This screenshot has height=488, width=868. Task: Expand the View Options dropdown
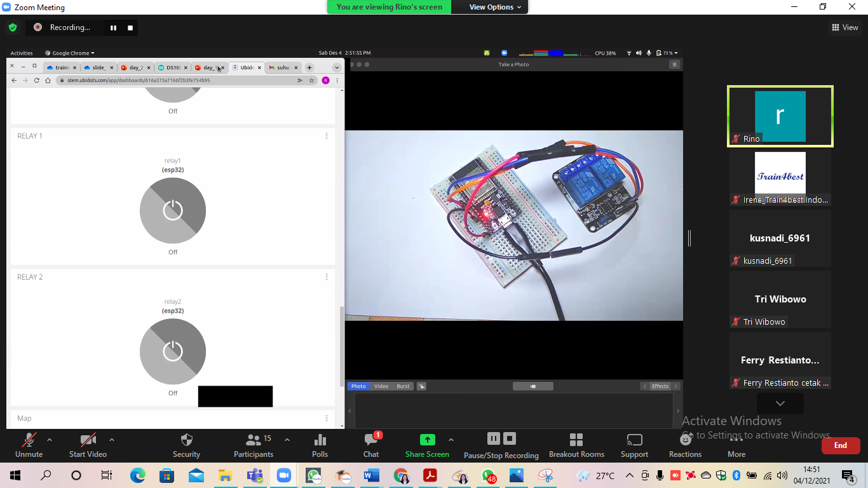tap(495, 7)
